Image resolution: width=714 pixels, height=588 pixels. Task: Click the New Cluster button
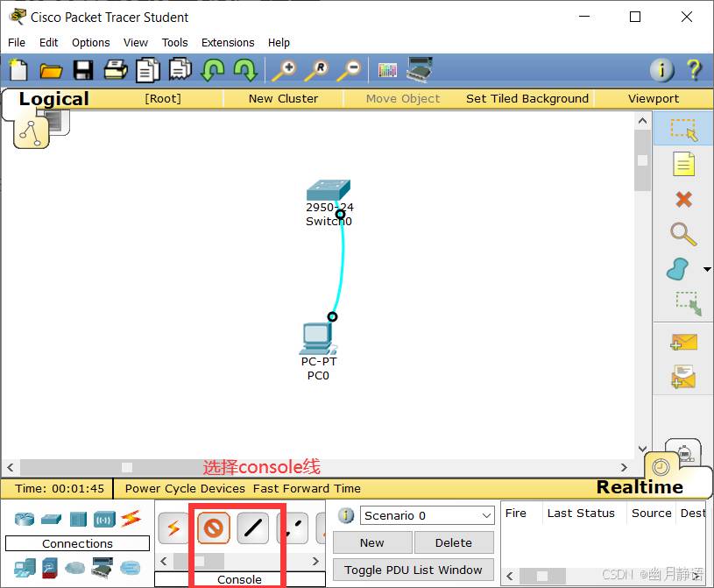283,99
